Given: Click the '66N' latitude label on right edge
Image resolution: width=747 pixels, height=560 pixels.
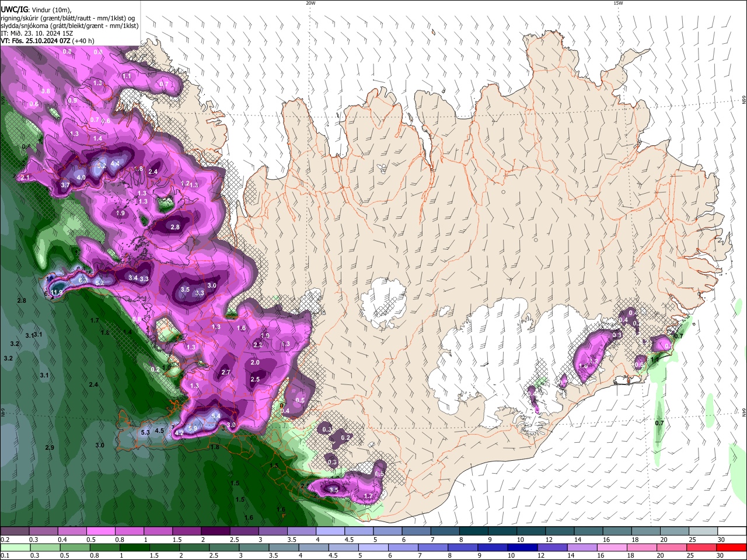Looking at the screenshot, I should pyautogui.click(x=744, y=100).
